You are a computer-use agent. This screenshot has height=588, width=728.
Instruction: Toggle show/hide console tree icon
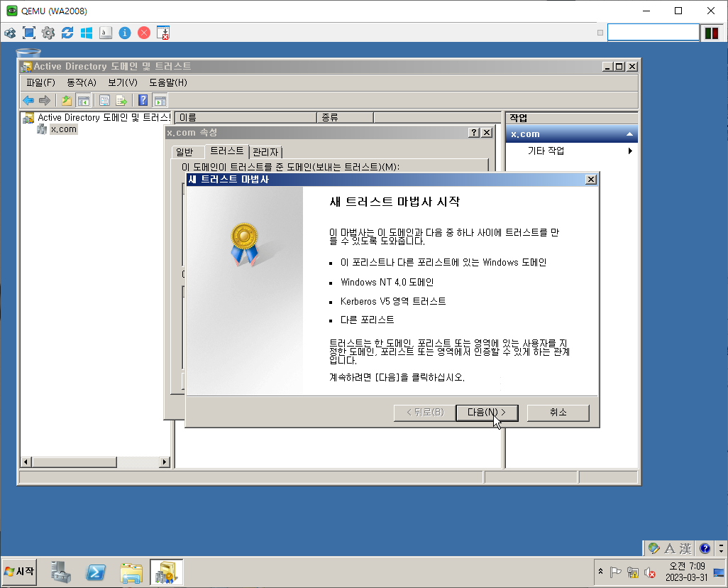point(83,100)
